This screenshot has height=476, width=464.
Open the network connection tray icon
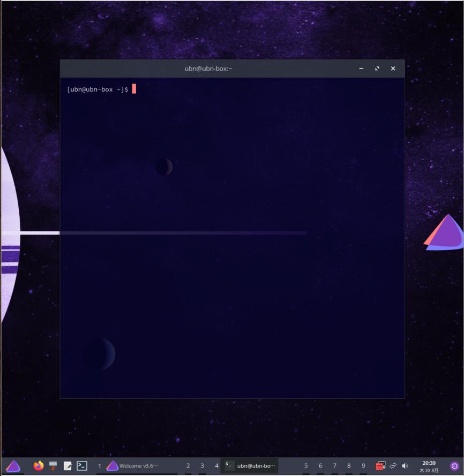393,466
